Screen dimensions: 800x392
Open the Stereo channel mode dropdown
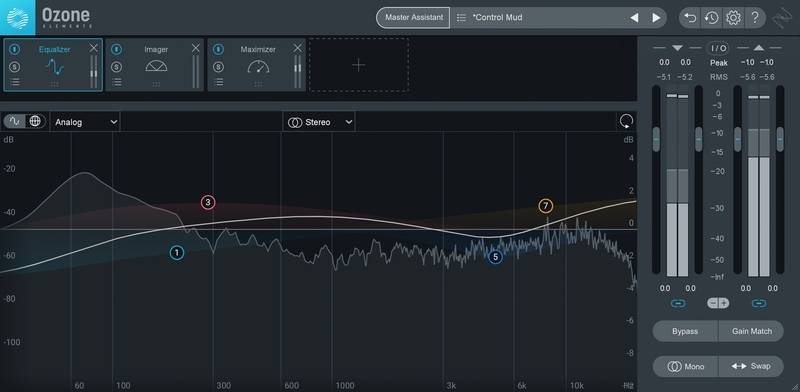(319, 122)
